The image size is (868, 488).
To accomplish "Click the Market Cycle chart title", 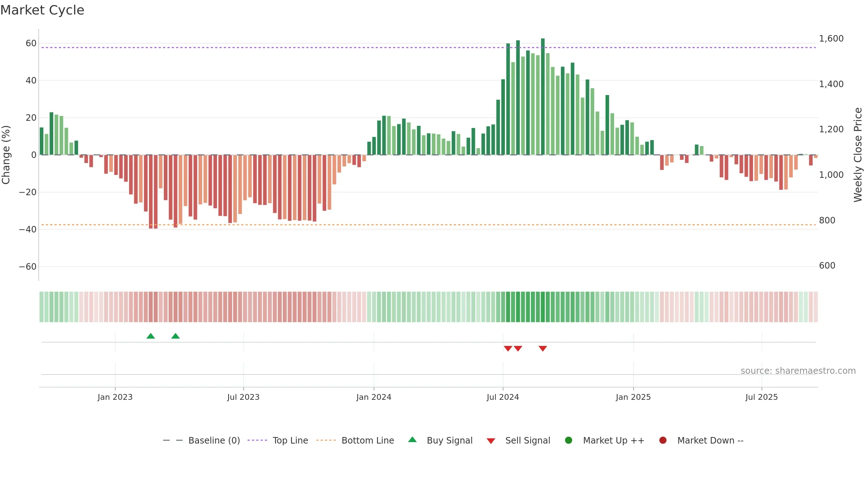I will tap(42, 10).
